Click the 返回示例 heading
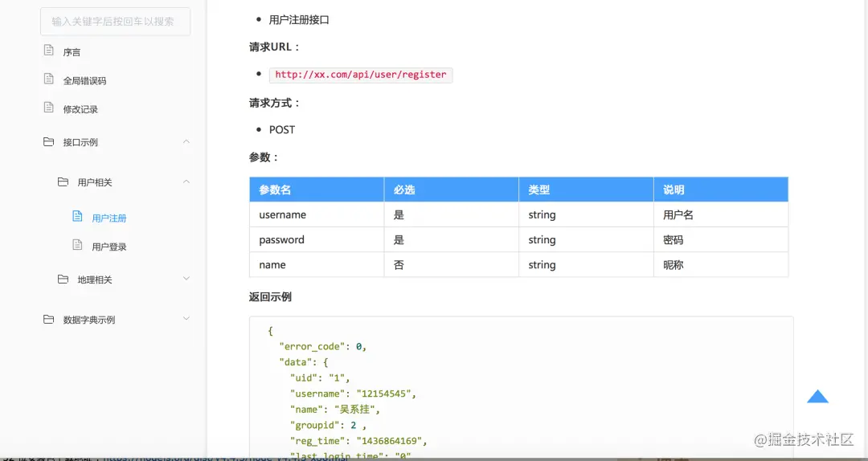Viewport: 868px width, 461px height. tap(270, 296)
